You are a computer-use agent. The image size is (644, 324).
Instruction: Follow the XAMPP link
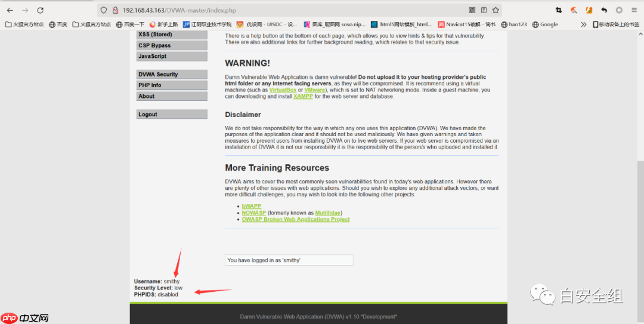click(304, 96)
